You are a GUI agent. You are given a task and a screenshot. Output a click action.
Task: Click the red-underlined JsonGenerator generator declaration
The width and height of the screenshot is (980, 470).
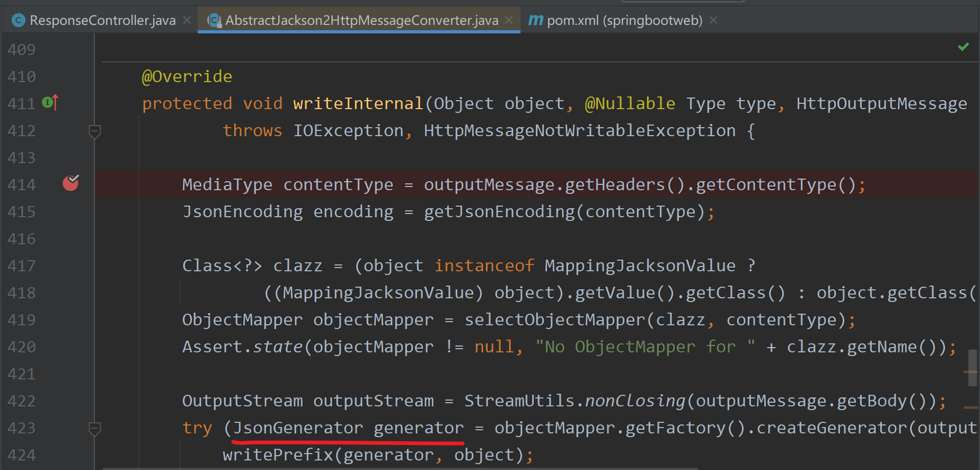click(x=348, y=428)
